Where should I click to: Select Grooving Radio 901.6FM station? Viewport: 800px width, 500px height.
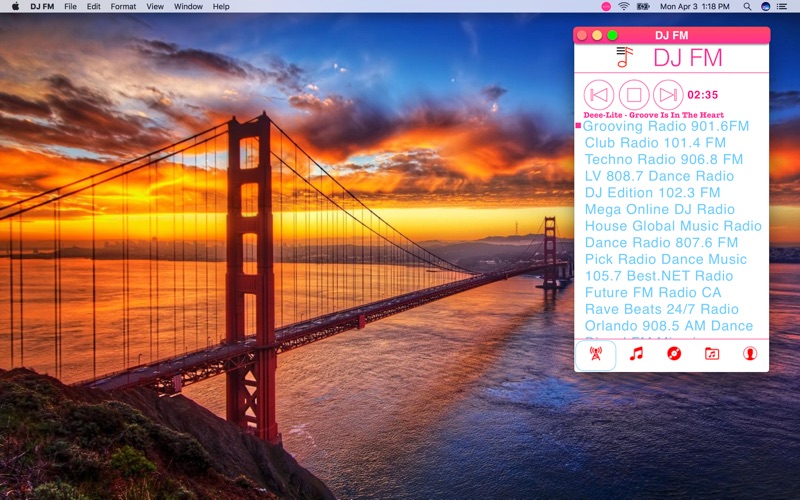click(x=666, y=126)
